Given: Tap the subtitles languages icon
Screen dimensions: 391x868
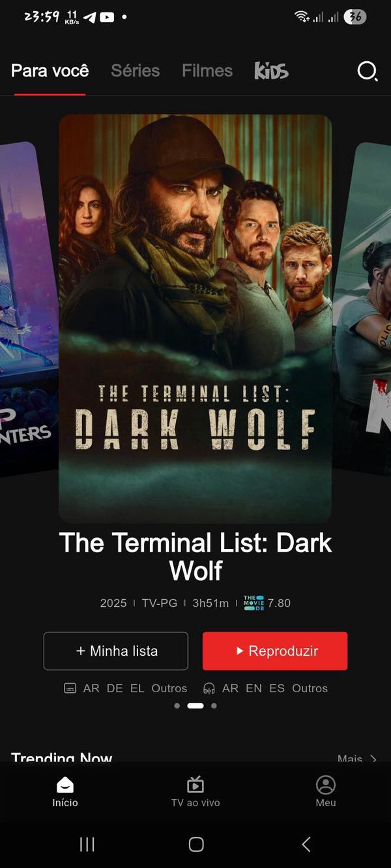Looking at the screenshot, I should [70, 688].
